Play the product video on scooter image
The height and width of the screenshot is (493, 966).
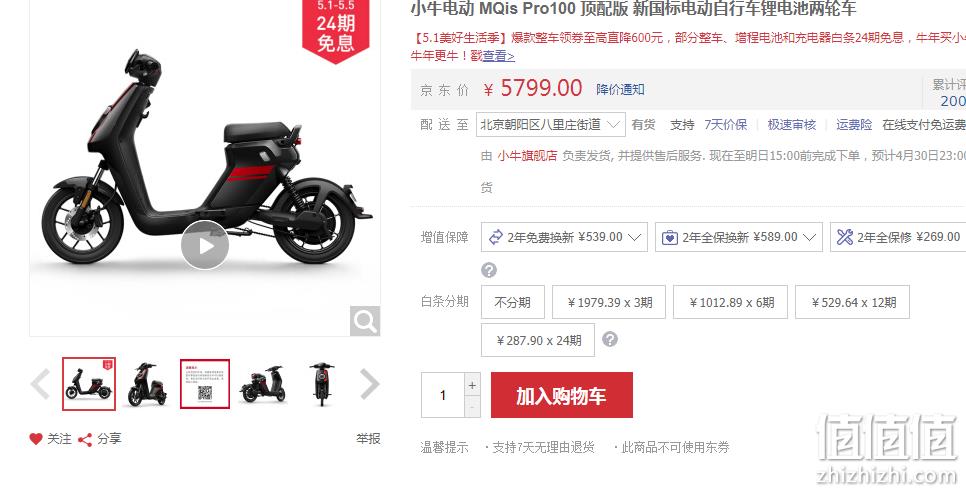point(205,245)
